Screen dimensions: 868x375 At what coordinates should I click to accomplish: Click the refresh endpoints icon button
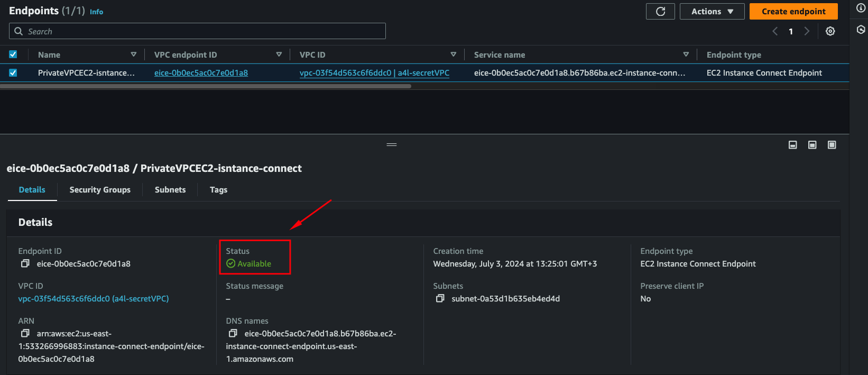click(x=660, y=12)
